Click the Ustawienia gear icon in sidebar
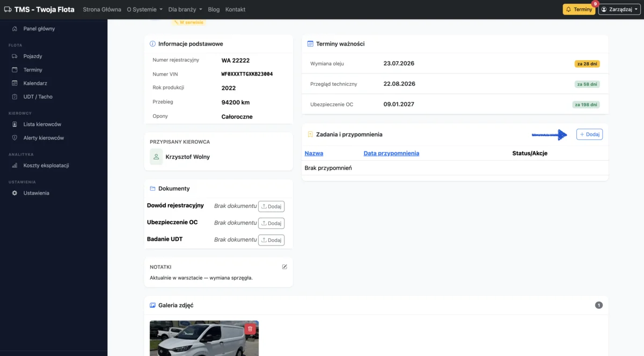 tap(14, 193)
